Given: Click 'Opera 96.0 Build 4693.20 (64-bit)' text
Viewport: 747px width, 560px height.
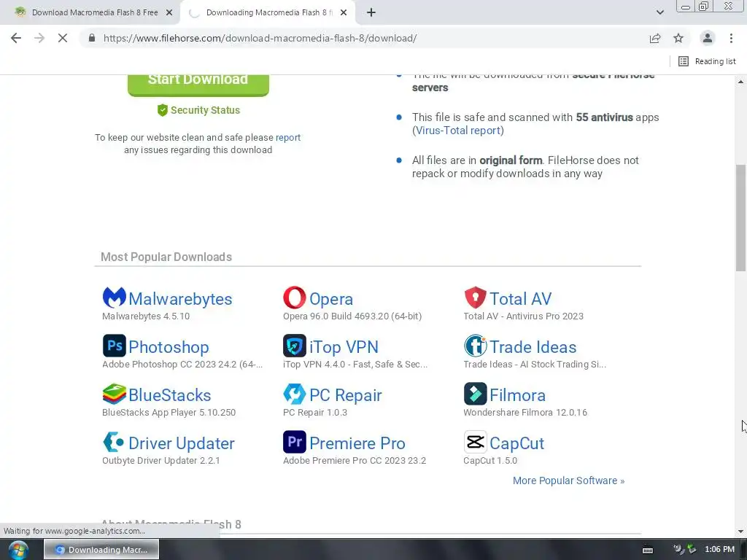Looking at the screenshot, I should coord(352,316).
